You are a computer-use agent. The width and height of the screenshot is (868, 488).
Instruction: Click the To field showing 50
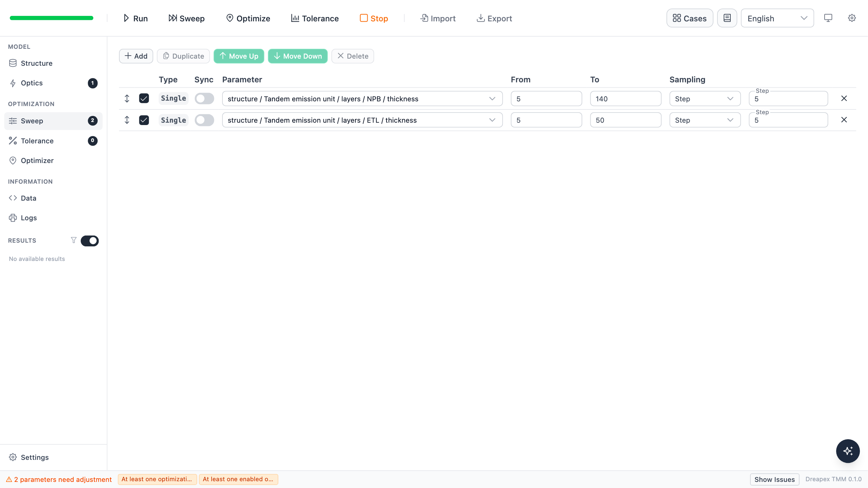pos(626,120)
